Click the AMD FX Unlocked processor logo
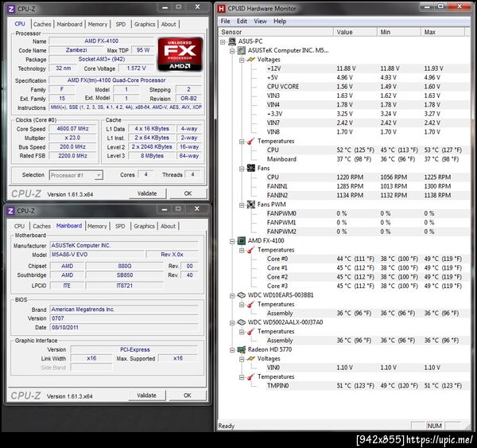477x448 pixels. [x=180, y=54]
